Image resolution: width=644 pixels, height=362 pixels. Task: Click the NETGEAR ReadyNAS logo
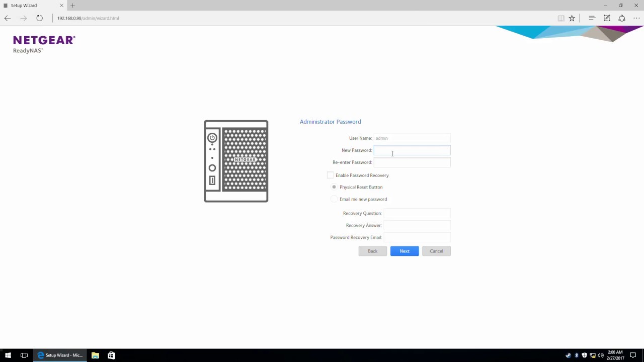tap(44, 44)
